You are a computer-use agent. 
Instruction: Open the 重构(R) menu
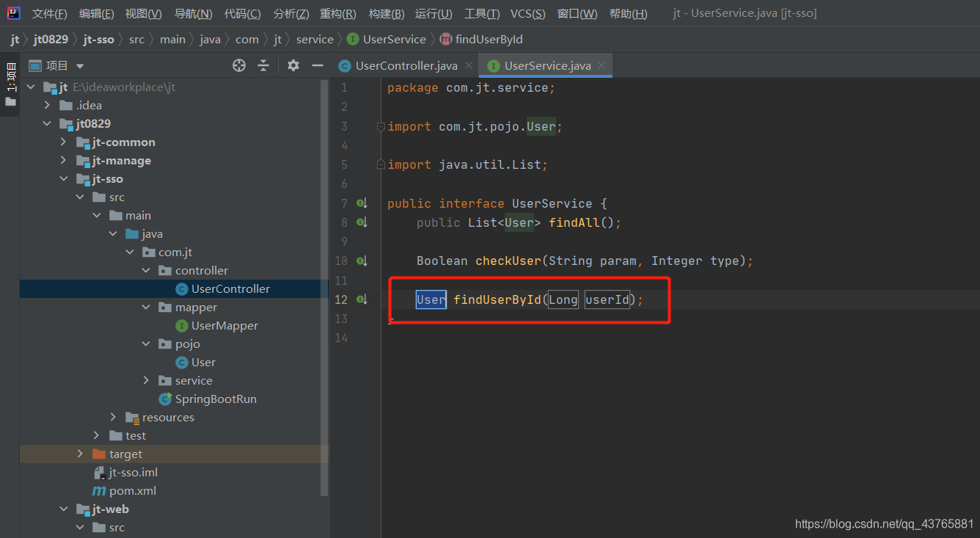click(338, 14)
